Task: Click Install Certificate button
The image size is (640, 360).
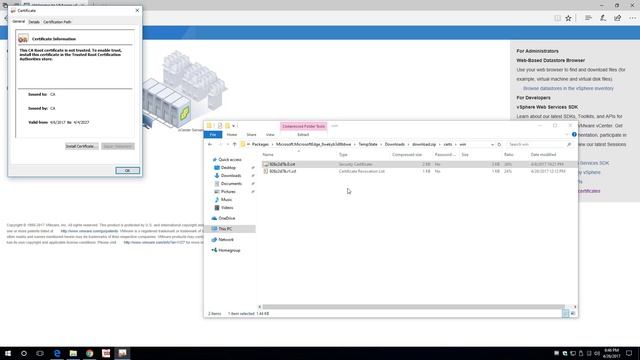Action: [82, 146]
